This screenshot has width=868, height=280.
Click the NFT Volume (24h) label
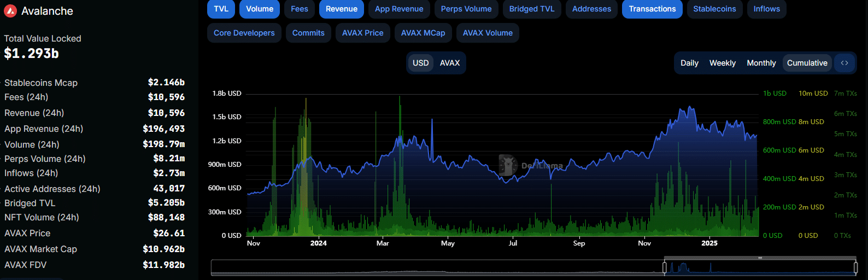click(42, 217)
